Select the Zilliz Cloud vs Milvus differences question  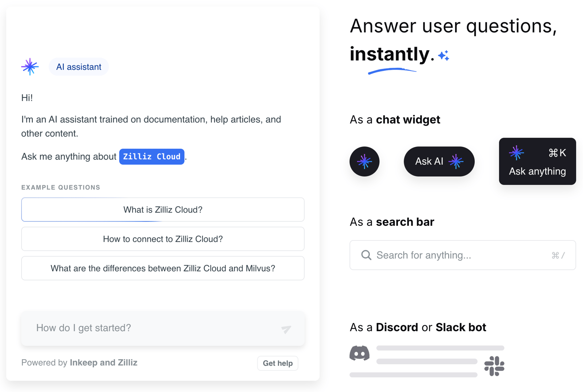pos(163,268)
